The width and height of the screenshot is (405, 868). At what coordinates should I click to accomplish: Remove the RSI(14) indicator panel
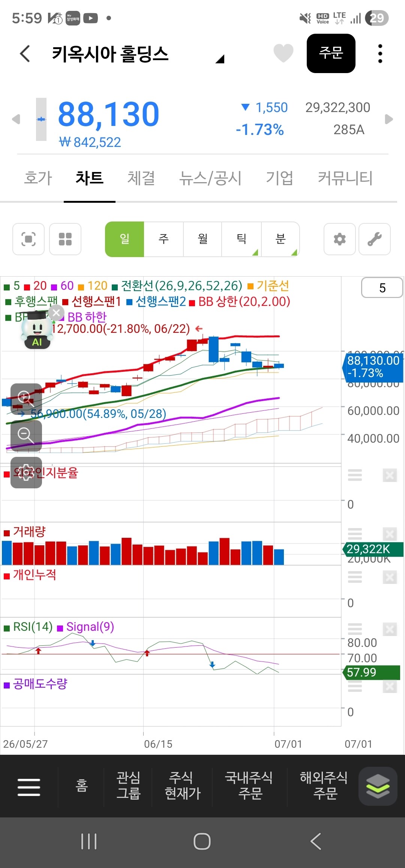tap(390, 629)
